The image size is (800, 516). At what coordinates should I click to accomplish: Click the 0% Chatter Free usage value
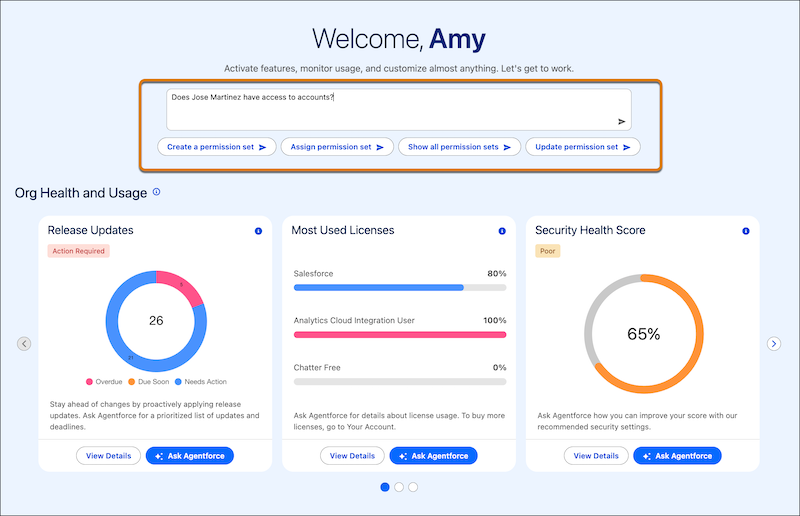tap(499, 367)
